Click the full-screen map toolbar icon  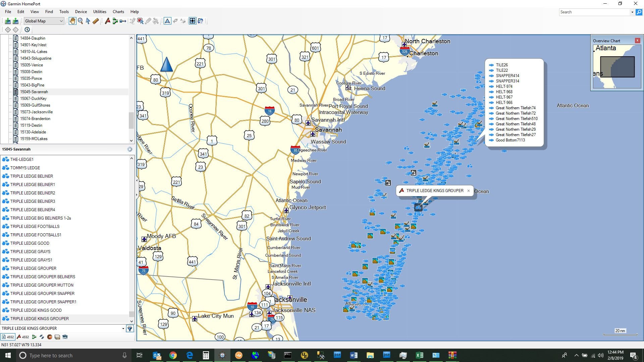click(x=193, y=21)
